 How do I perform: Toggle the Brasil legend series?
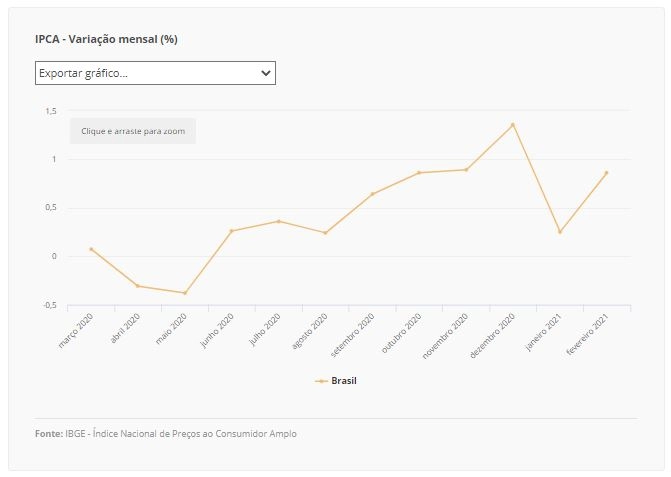point(336,381)
